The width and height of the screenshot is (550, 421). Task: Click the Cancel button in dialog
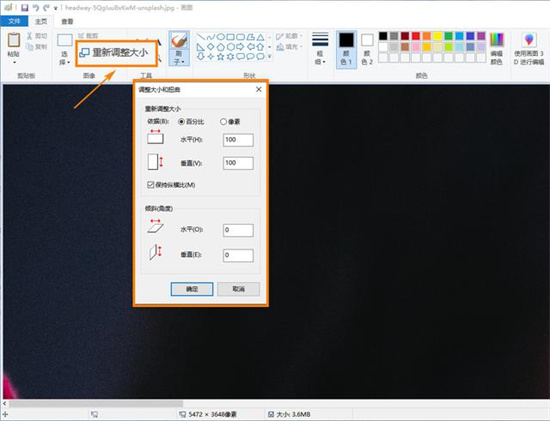point(239,289)
